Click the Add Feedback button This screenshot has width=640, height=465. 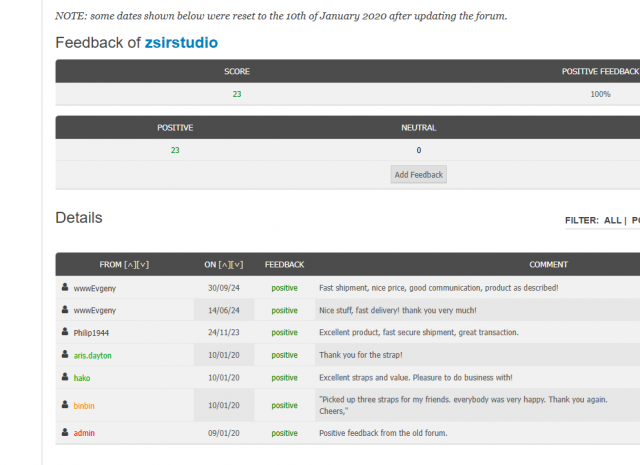[x=418, y=174]
